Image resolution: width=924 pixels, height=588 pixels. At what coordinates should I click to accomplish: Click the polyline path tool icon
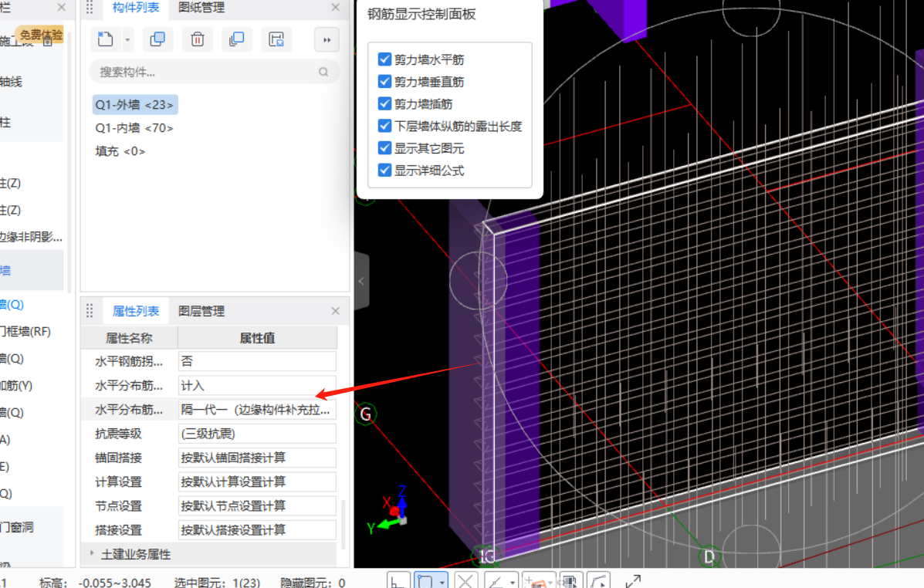point(598,581)
